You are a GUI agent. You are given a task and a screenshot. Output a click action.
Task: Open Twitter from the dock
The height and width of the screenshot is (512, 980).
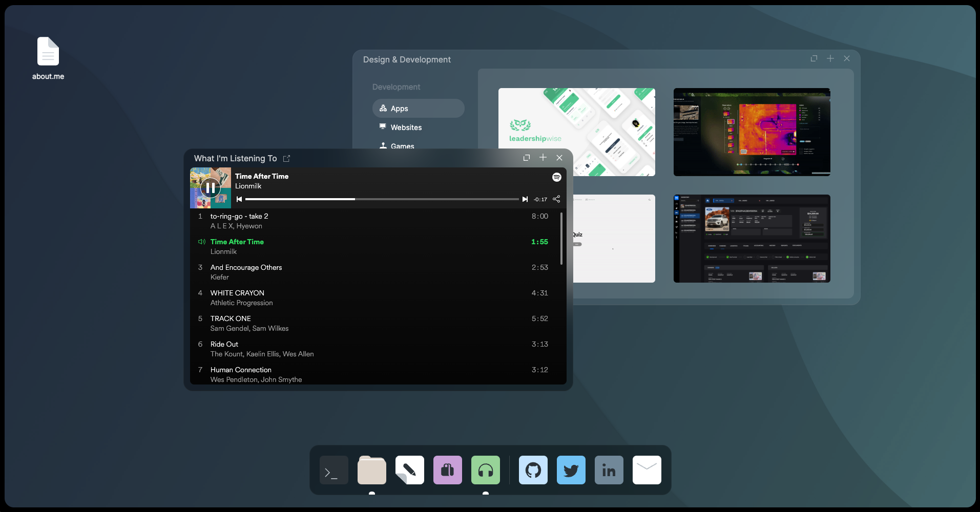570,470
